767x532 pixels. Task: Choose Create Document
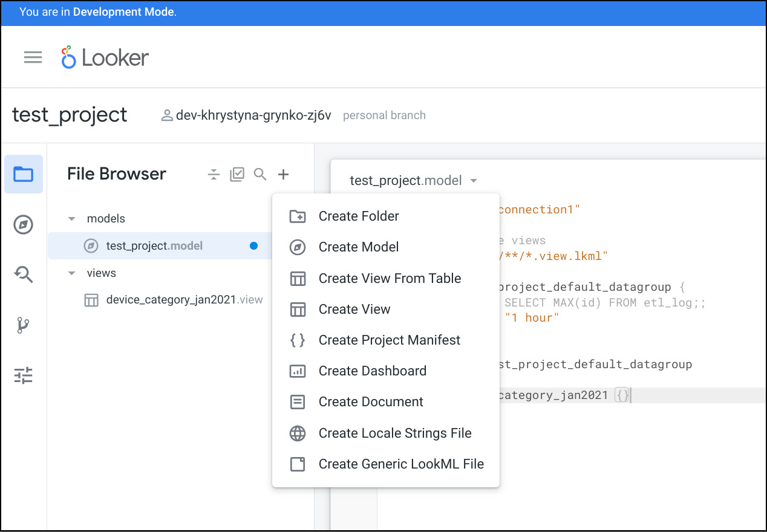click(x=386, y=402)
